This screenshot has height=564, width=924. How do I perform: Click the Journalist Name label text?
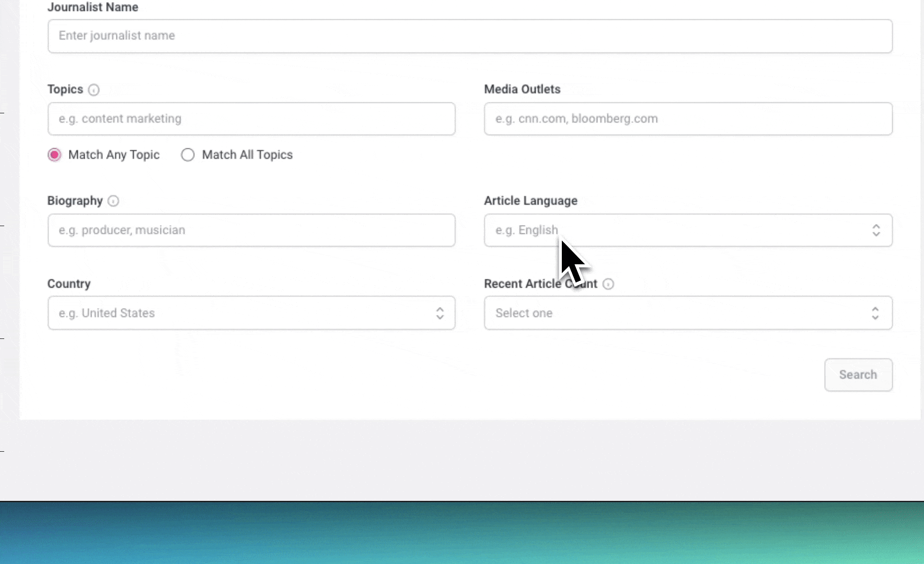93,7
